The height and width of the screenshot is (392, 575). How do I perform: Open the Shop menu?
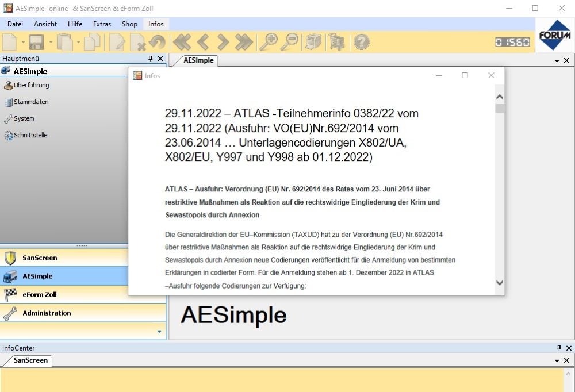click(129, 24)
